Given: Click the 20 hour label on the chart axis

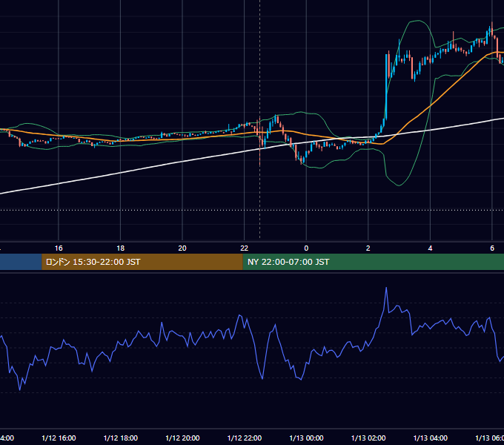Looking at the screenshot, I should click(x=182, y=248).
